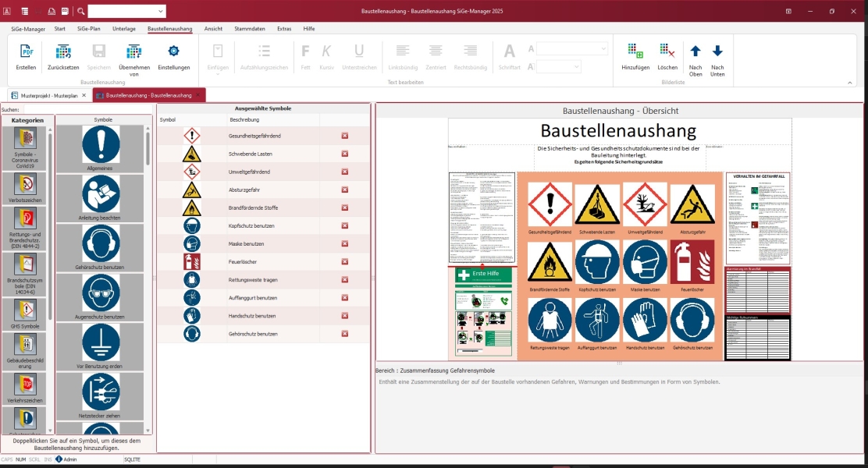Click Admin in the status bar
The height and width of the screenshot is (468, 868).
69,459
